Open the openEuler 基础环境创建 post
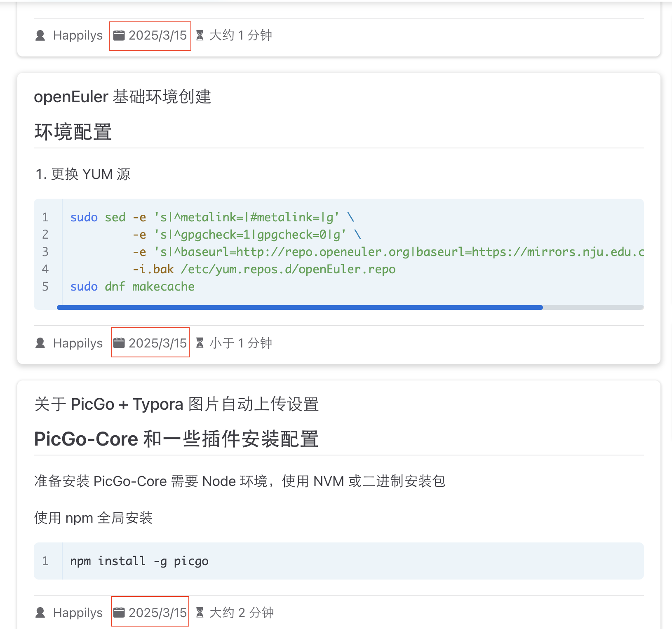Viewport: 672px width, 629px height. pos(122,96)
